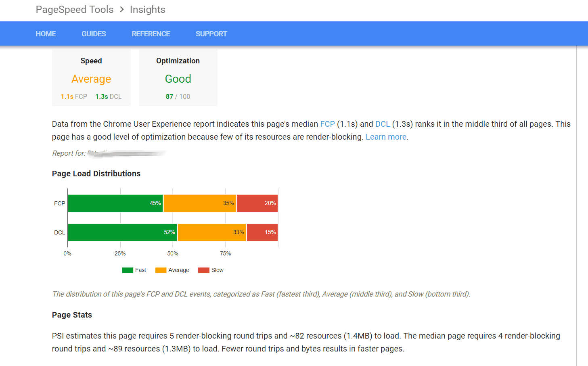Click the red Slow legend swatch

tap(204, 270)
